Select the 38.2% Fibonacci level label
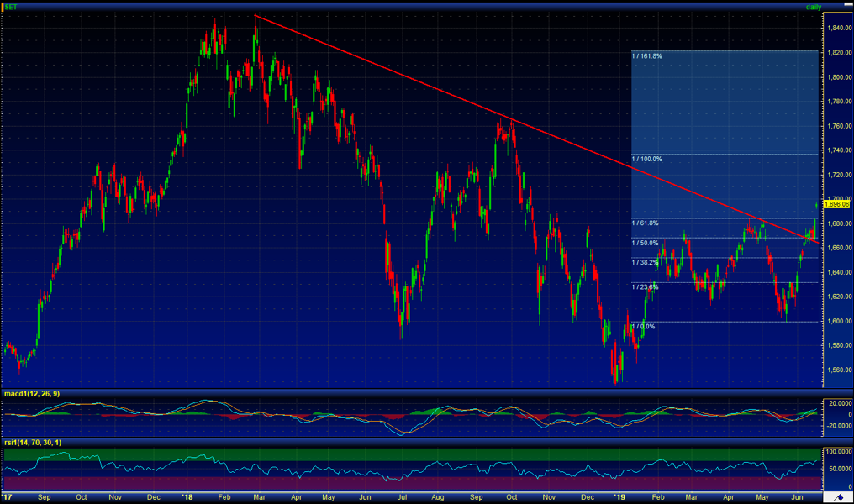854x504 pixels. pyautogui.click(x=645, y=262)
